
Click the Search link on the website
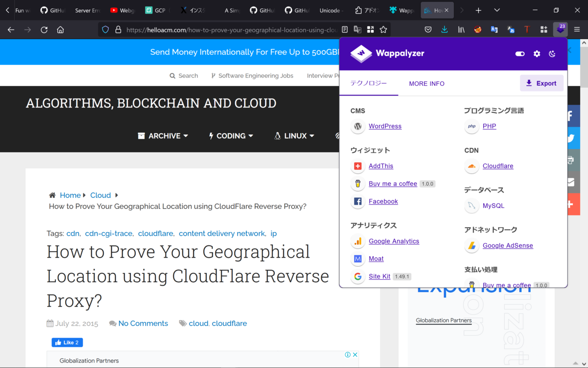click(x=184, y=76)
